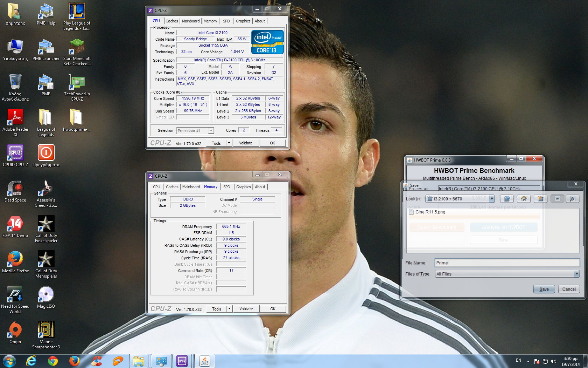Open MagicISO desktop shortcut

46,298
